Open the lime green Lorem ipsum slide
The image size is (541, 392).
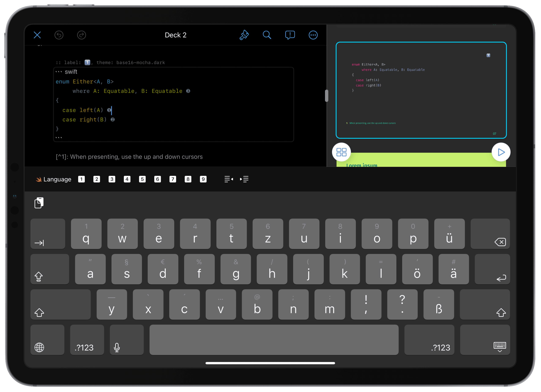[421, 160]
